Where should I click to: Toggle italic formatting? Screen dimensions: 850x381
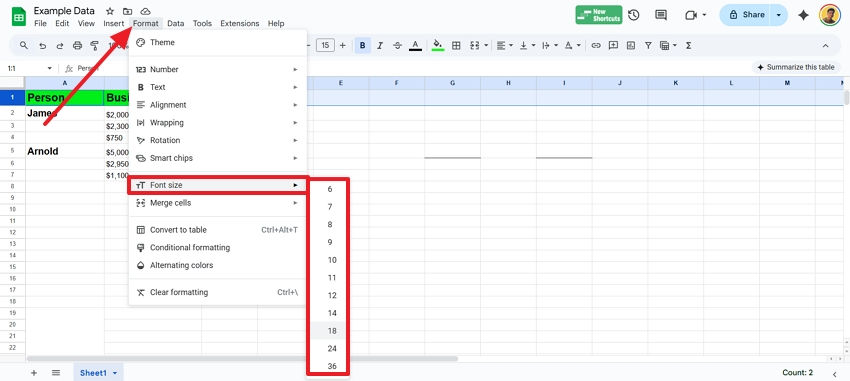[380, 46]
